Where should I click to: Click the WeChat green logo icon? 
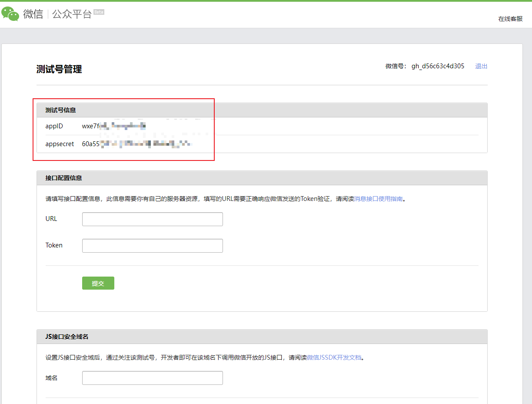(10, 13)
